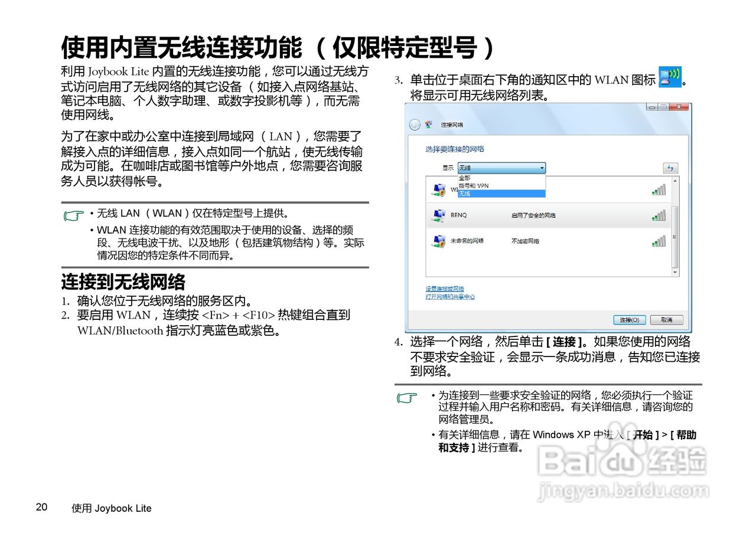Select the BENQ network name
Screen dimensions: 756x533
tap(458, 215)
